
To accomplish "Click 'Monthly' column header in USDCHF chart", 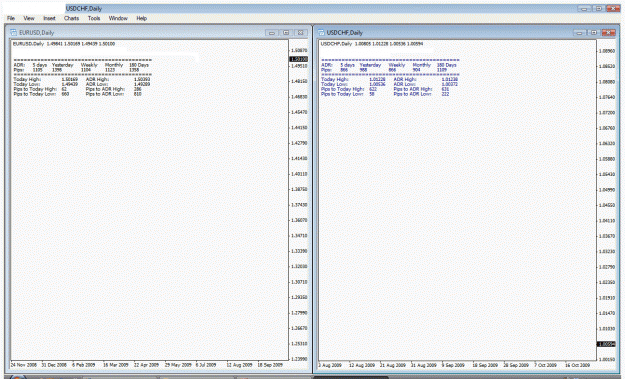I will click(x=422, y=65).
